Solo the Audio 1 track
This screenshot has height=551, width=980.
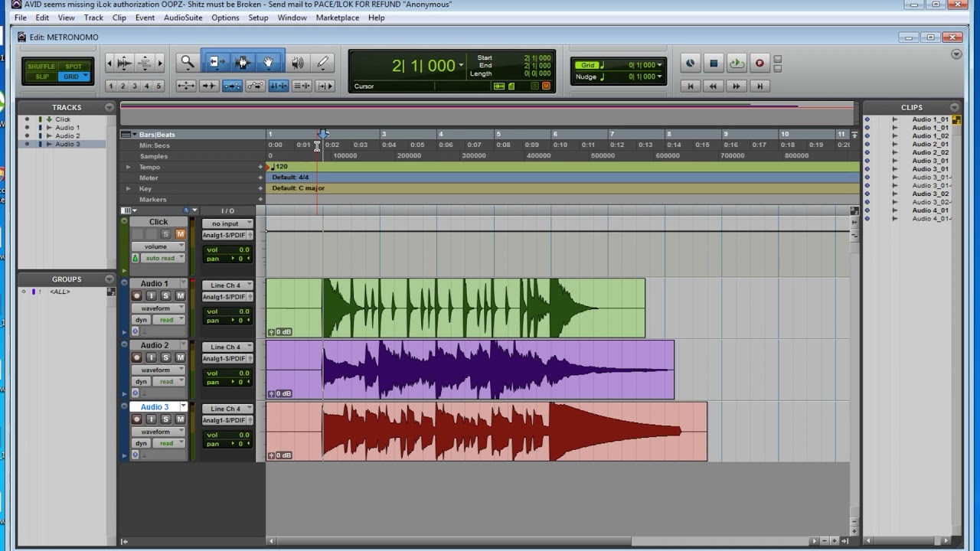click(165, 295)
